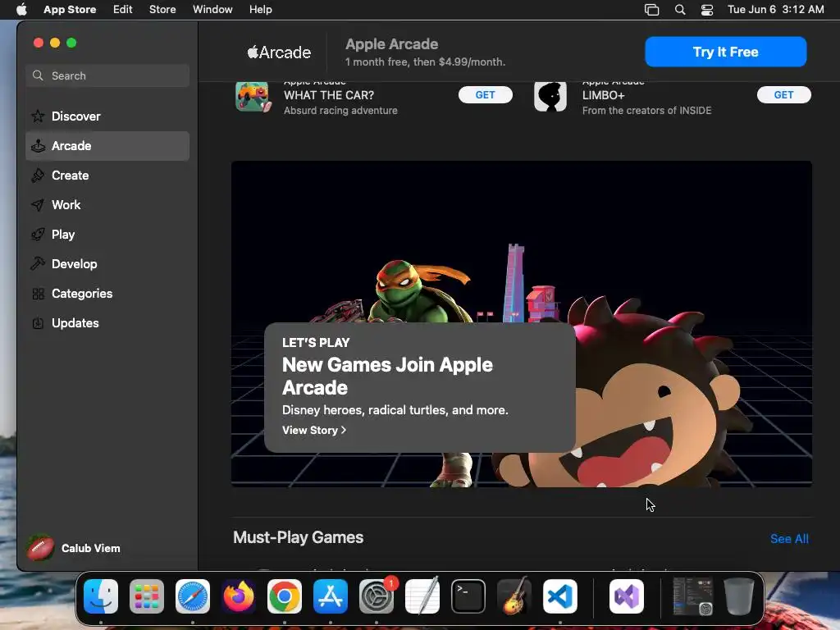Open the Updates download icon
Viewport: 840px width, 630px height.
click(x=38, y=323)
